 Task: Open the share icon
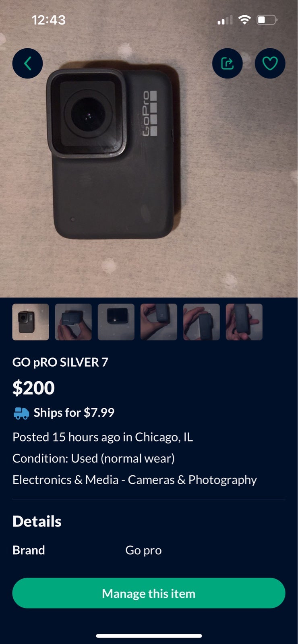228,63
